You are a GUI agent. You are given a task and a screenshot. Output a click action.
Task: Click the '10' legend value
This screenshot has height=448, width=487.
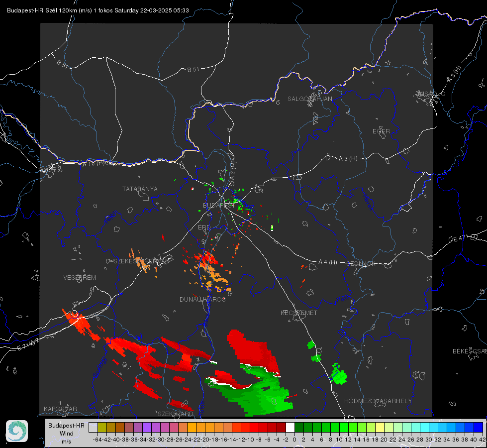pyautogui.click(x=339, y=440)
